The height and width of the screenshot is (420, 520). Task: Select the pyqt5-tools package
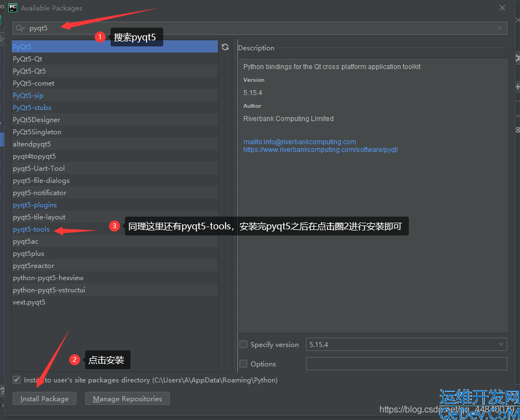[115, 229]
